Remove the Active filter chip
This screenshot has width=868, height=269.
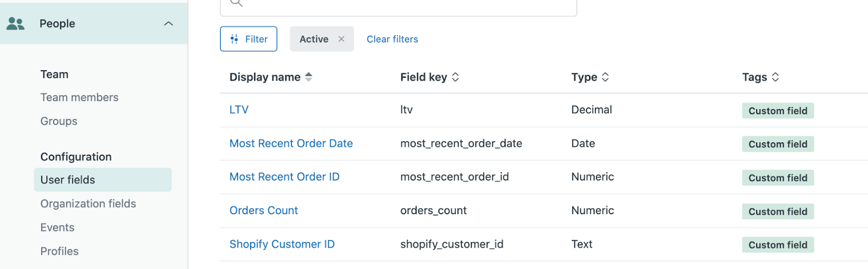click(341, 39)
